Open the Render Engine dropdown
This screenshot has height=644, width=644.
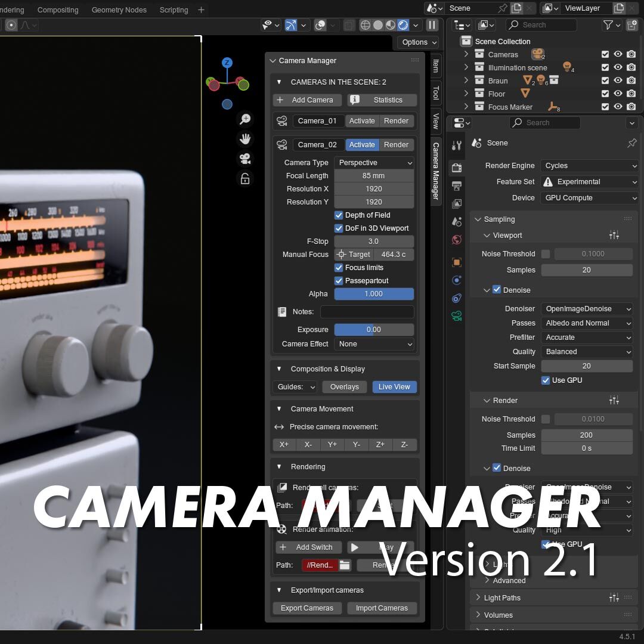point(590,166)
